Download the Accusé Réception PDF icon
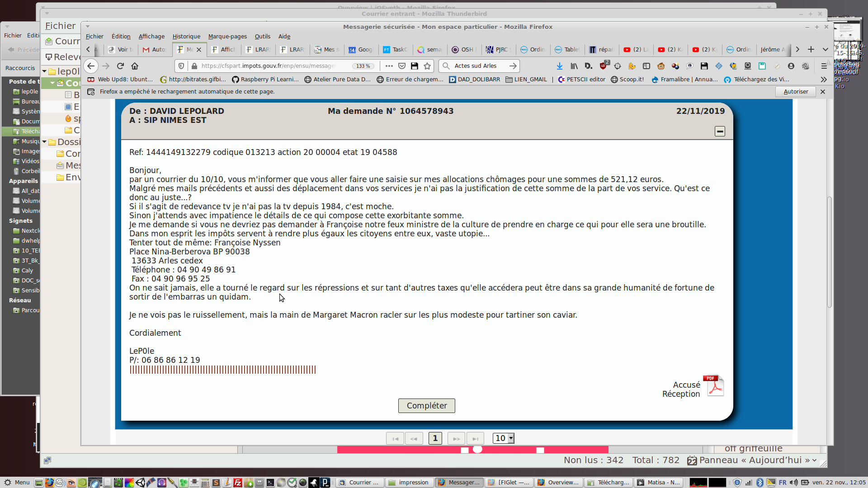The height and width of the screenshot is (488, 868). point(714,386)
